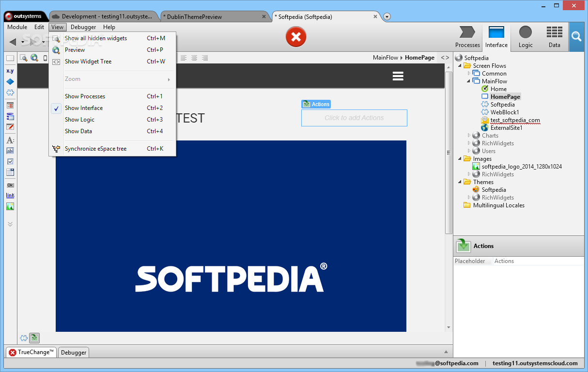Open the hamburger menu on dark header
This screenshot has height=372, width=588.
point(398,76)
